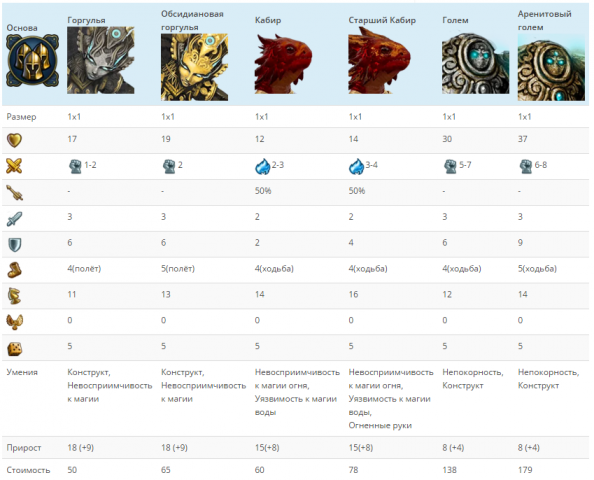Open the Горгулья portrait image
The height and width of the screenshot is (480, 594).
coord(101,60)
